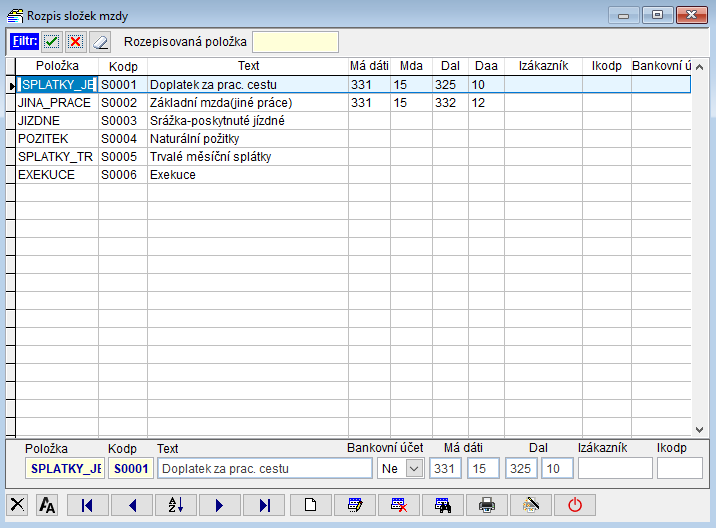Image resolution: width=716 pixels, height=528 pixels.
Task: Click the Izákazník column header in the grid
Action: (543, 66)
